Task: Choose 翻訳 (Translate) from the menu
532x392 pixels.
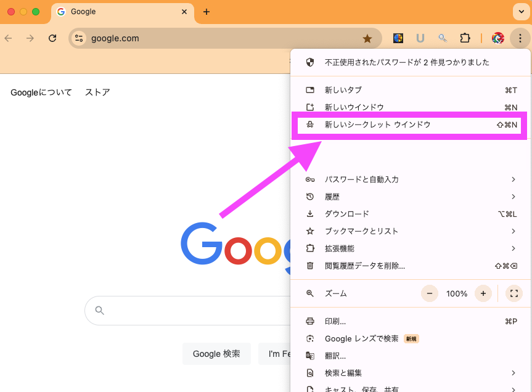Action: click(x=410, y=356)
